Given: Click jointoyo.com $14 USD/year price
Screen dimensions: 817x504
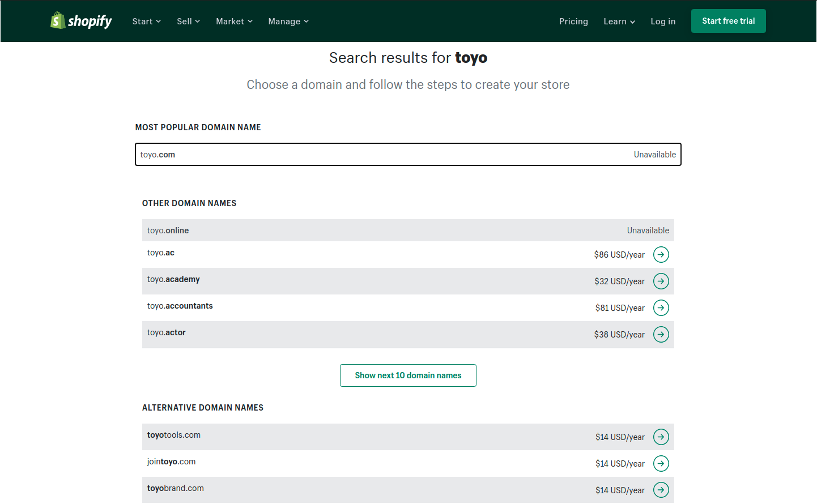Looking at the screenshot, I should tap(620, 464).
